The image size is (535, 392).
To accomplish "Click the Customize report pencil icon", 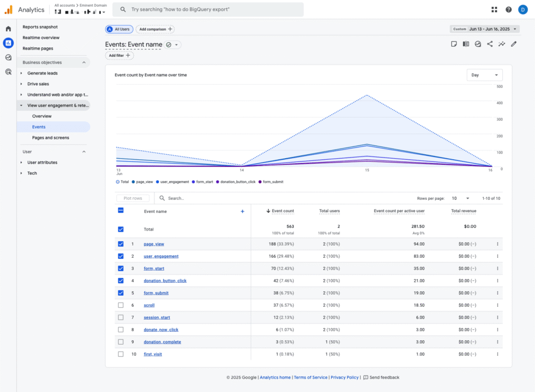I will tap(513, 44).
